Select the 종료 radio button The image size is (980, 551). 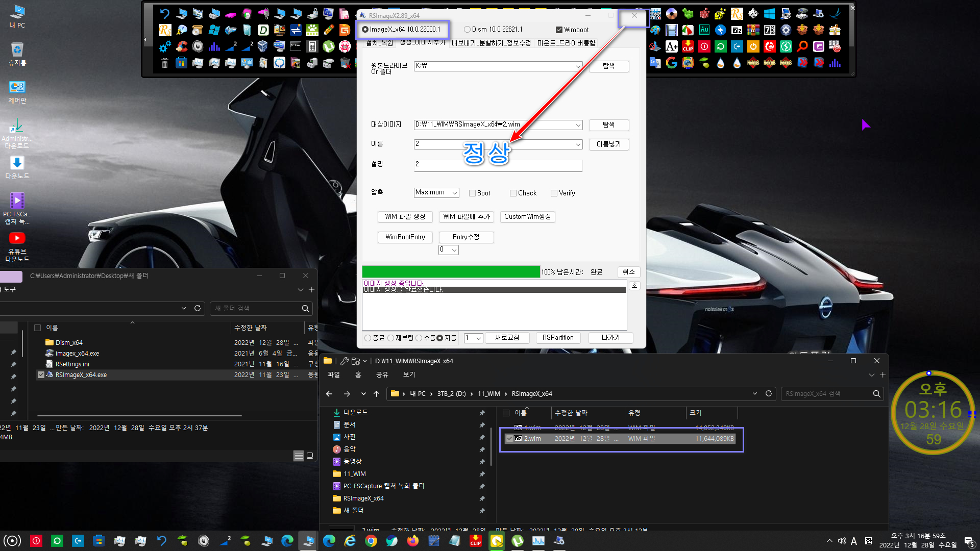tap(367, 338)
